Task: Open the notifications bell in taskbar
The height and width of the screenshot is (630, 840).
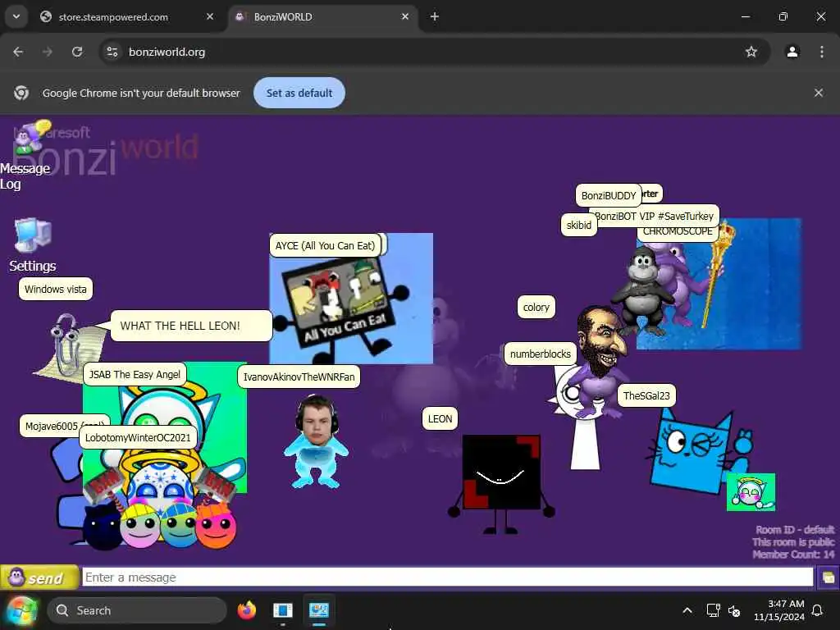Action: pos(818,610)
